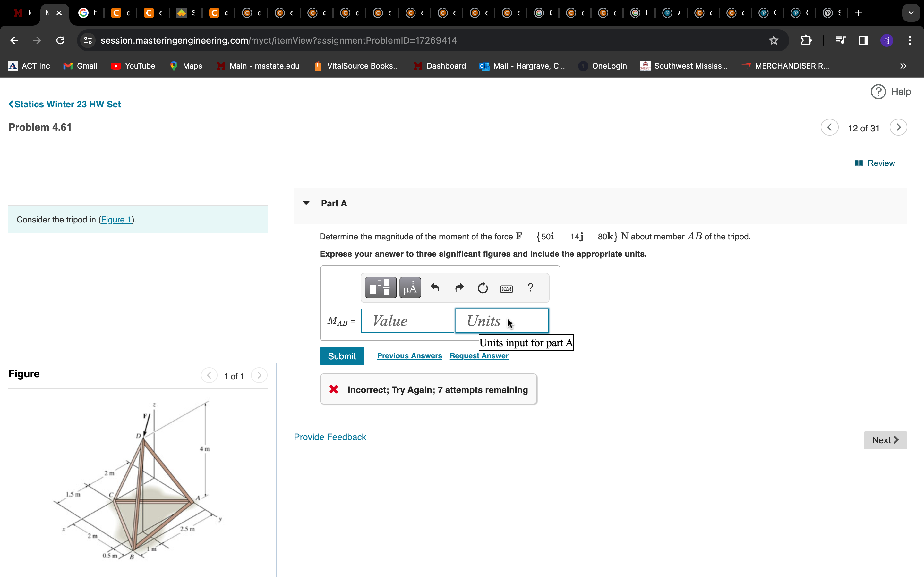
Task: Bookmark this page with the star icon
Action: (774, 40)
